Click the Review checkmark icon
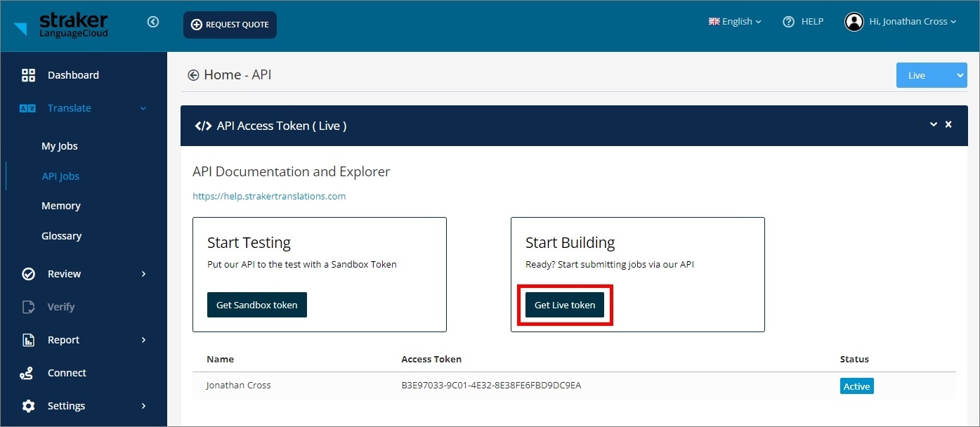Image resolution: width=980 pixels, height=427 pixels. pos(28,274)
